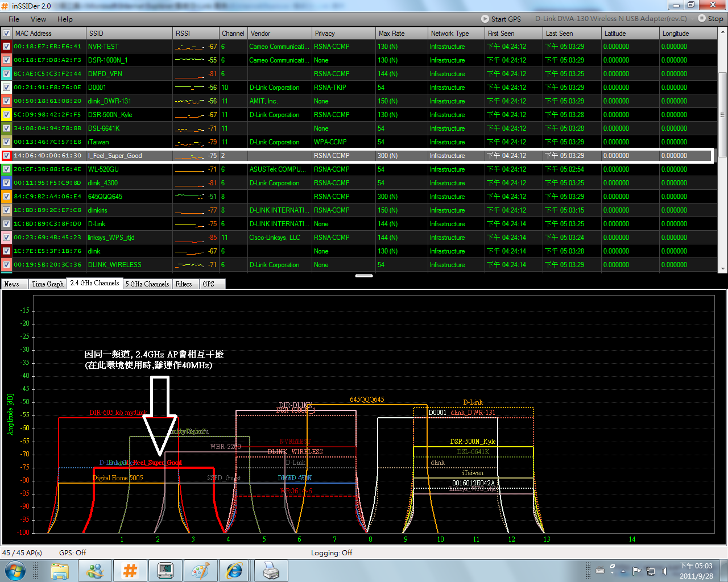Click the network table's scrollbar up arrow
Screen dimensions: 728x582
click(x=722, y=31)
